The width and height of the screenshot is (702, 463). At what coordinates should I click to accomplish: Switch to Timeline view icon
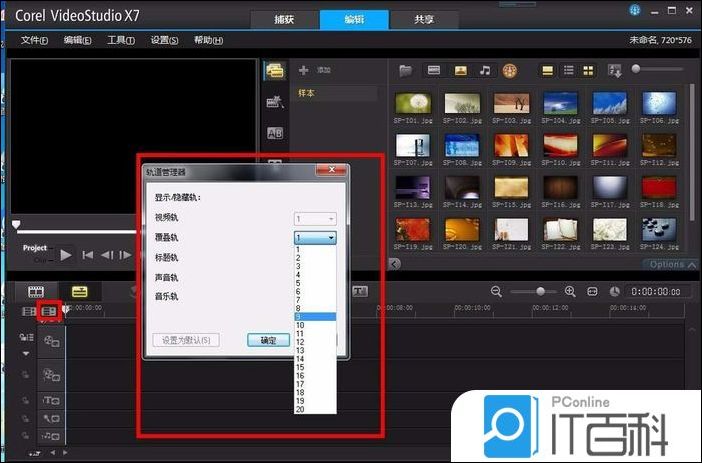79,291
